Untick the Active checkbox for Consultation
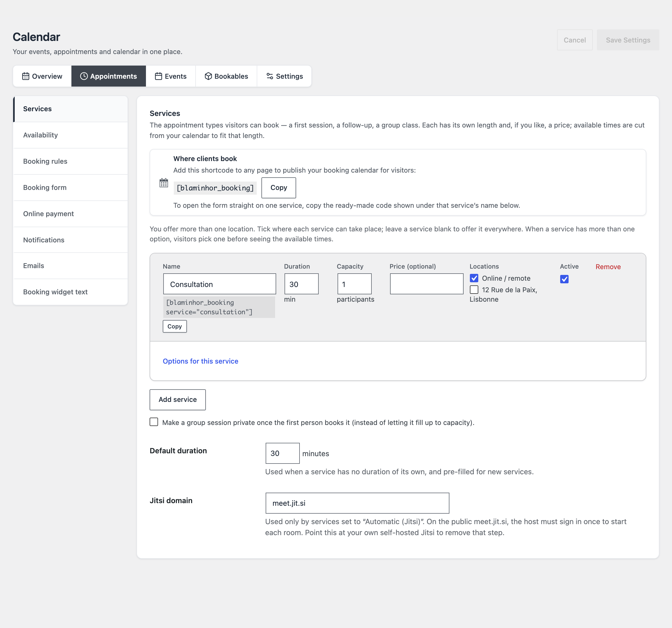672x628 pixels. [x=564, y=279]
